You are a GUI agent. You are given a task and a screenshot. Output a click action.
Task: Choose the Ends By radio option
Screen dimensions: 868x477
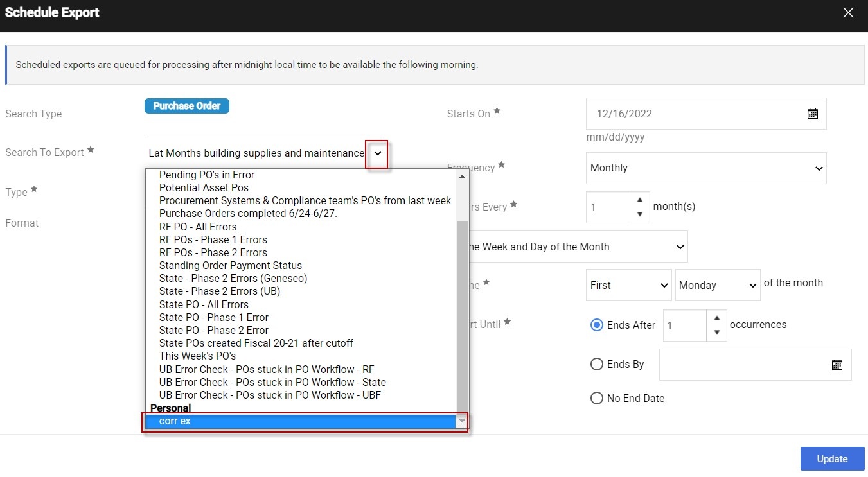click(x=596, y=364)
